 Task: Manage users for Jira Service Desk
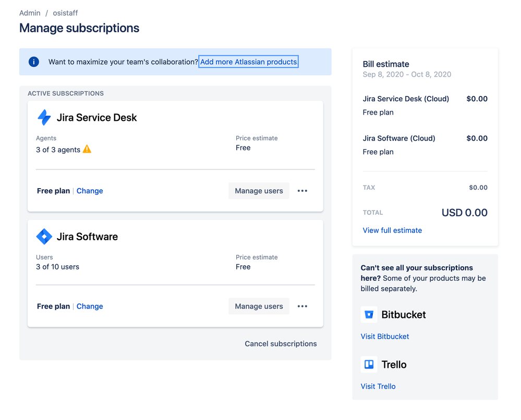pyautogui.click(x=259, y=191)
